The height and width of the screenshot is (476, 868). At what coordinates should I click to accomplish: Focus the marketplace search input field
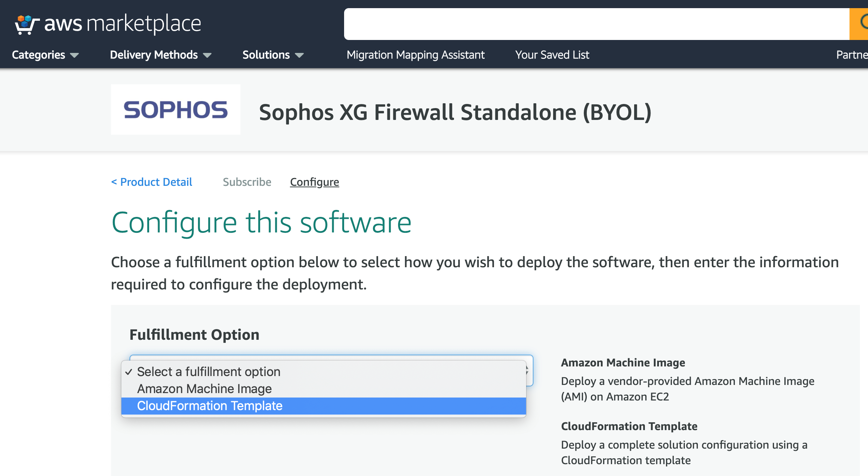click(x=596, y=24)
